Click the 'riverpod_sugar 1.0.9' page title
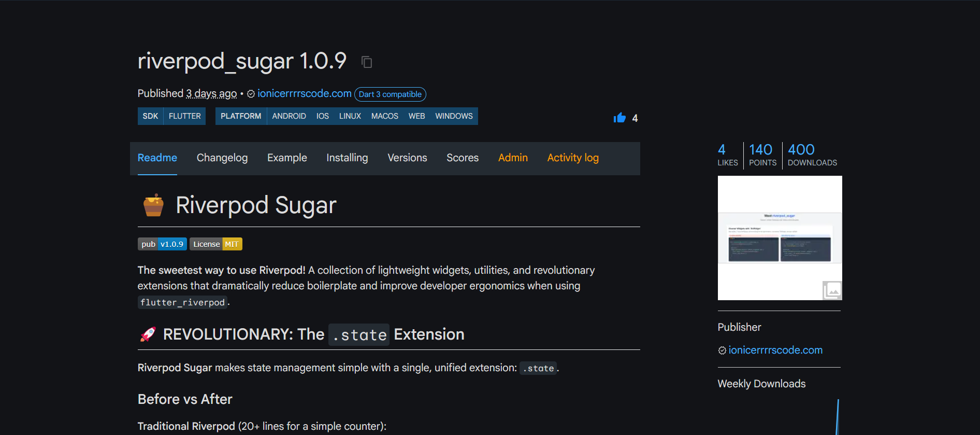 click(242, 61)
